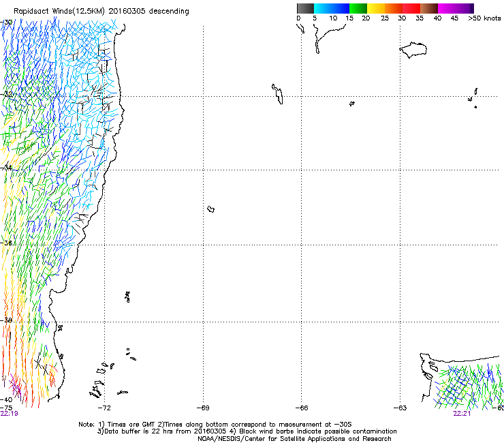Choose the brown 35-40 knots color segment
Screen dimensions: 504x443
429,8
